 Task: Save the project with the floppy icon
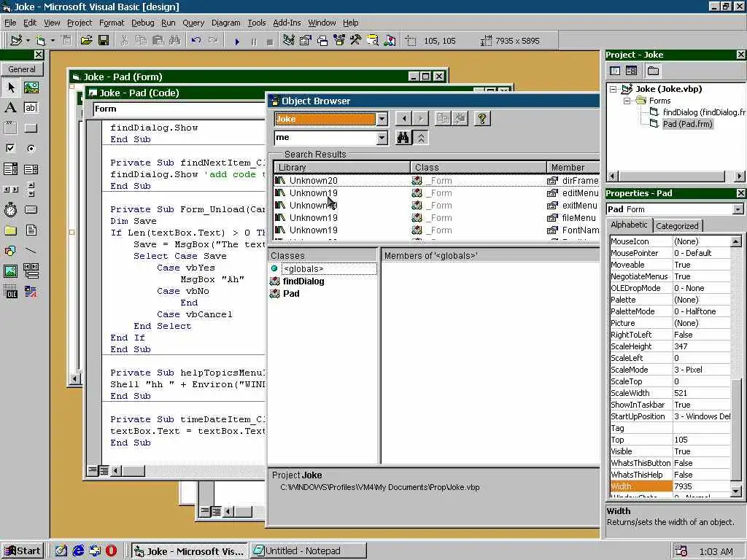104,41
